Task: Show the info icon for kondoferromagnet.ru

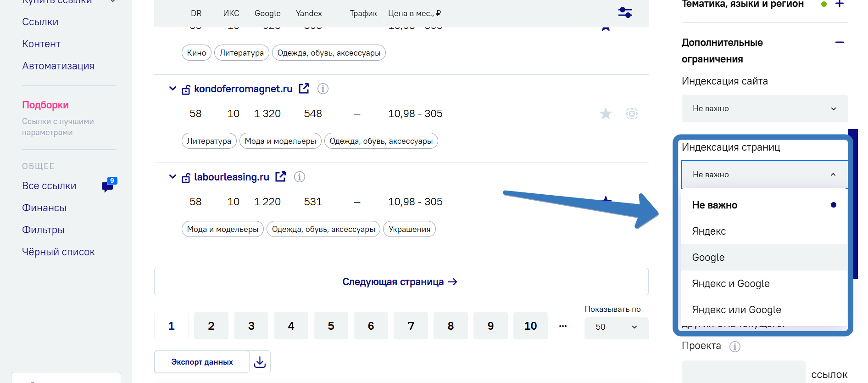Action: pyautogui.click(x=323, y=89)
